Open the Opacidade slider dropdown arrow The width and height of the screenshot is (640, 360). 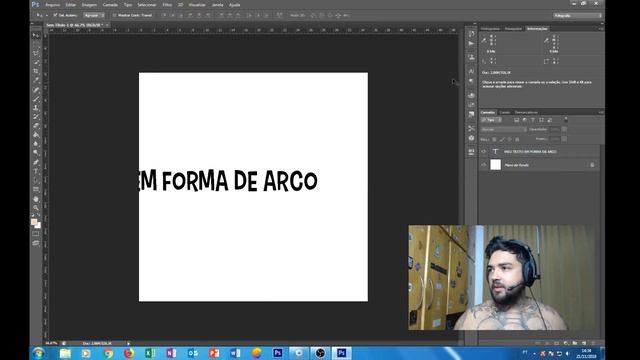click(x=564, y=129)
